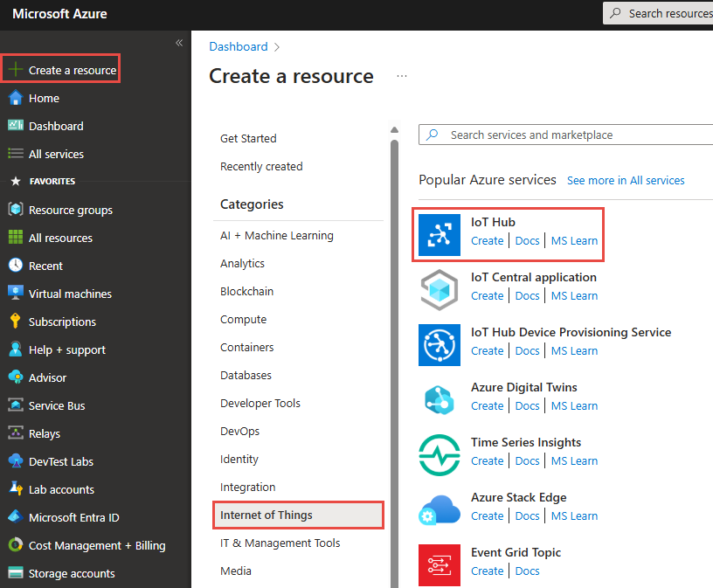Viewport: 713px width, 588px height.
Task: Select the IT & Management Tools category
Action: pyautogui.click(x=280, y=543)
